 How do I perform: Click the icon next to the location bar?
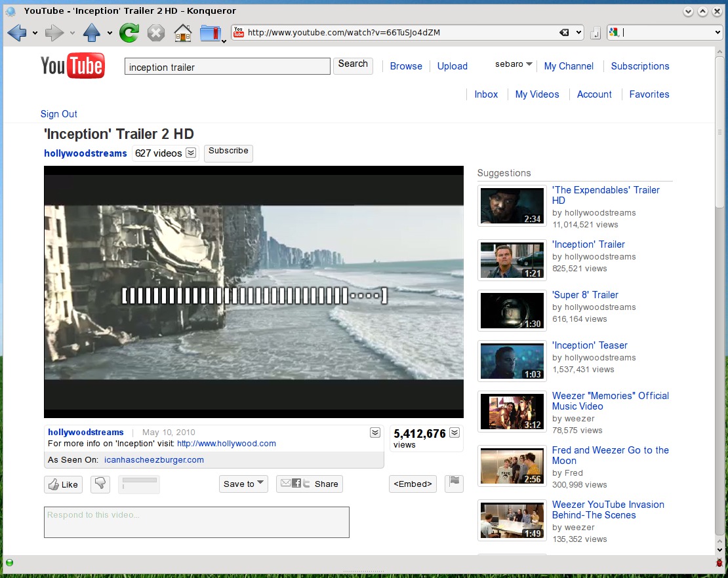click(x=596, y=33)
